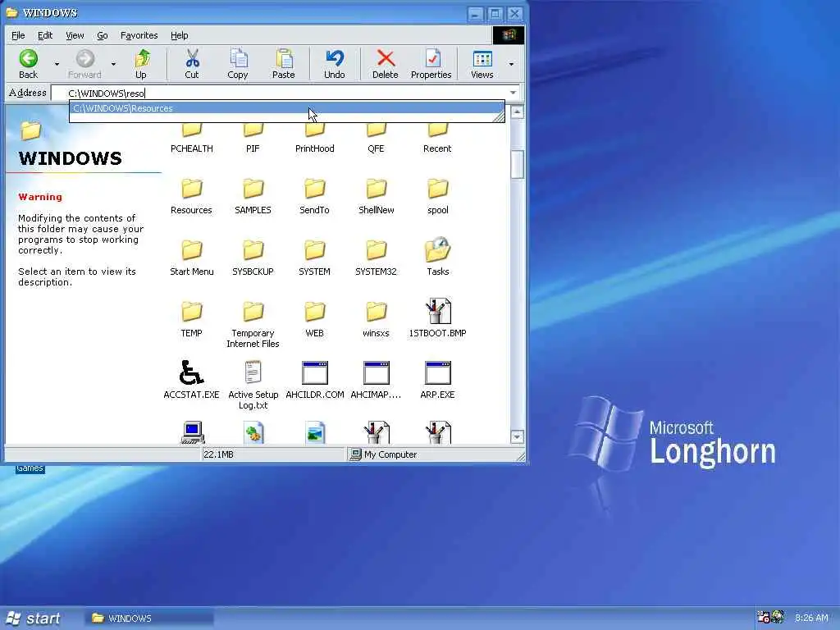840x630 pixels.
Task: Open the View menu
Action: point(75,35)
